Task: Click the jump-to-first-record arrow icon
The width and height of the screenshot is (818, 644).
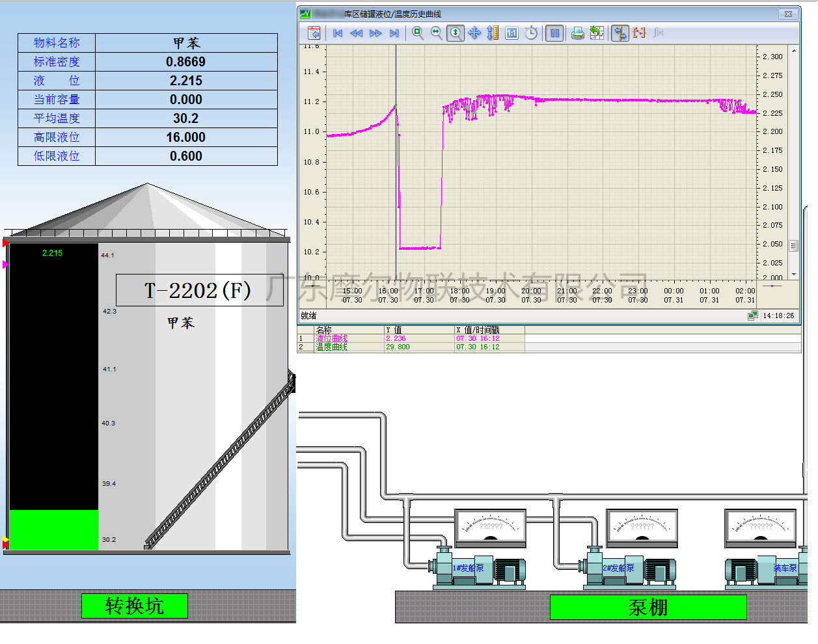Action: point(338,33)
